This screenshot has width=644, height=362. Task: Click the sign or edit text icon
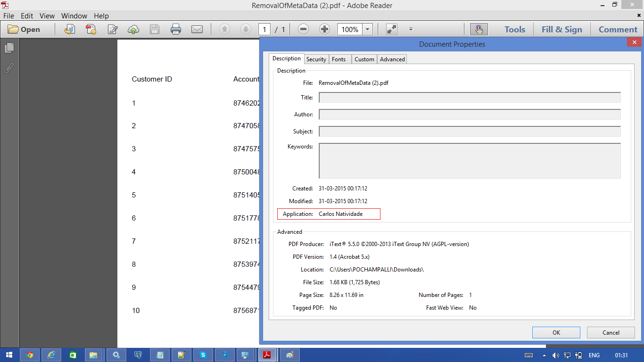coord(113,29)
